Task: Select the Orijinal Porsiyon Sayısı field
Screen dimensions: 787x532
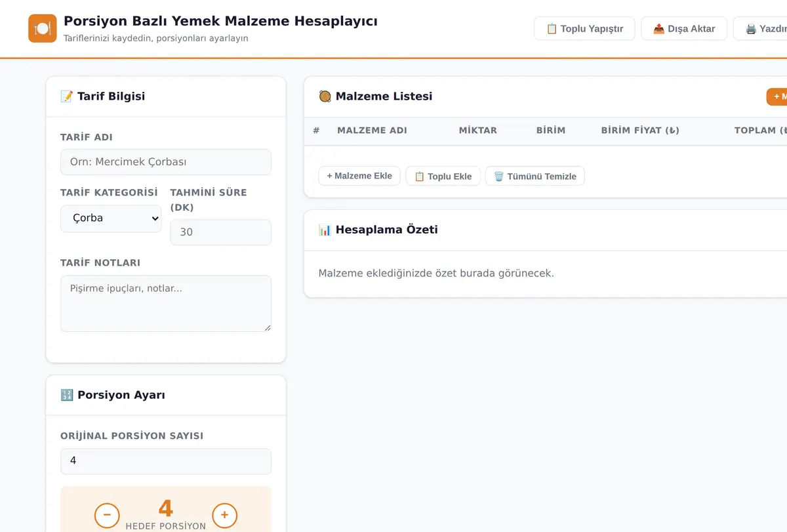Action: coord(166,461)
